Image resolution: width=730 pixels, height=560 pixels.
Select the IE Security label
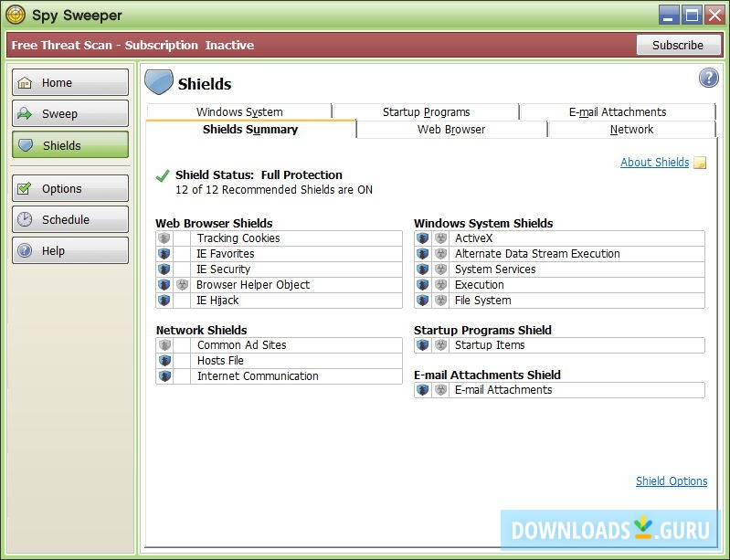[x=224, y=269]
